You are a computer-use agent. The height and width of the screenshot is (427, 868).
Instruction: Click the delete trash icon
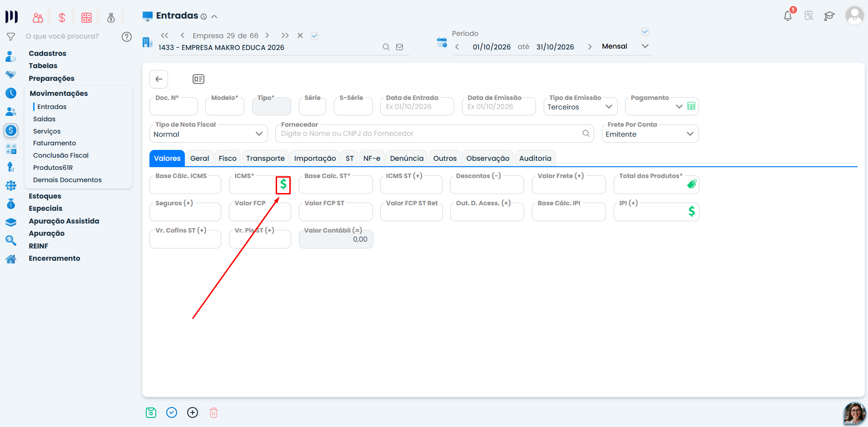[213, 412]
